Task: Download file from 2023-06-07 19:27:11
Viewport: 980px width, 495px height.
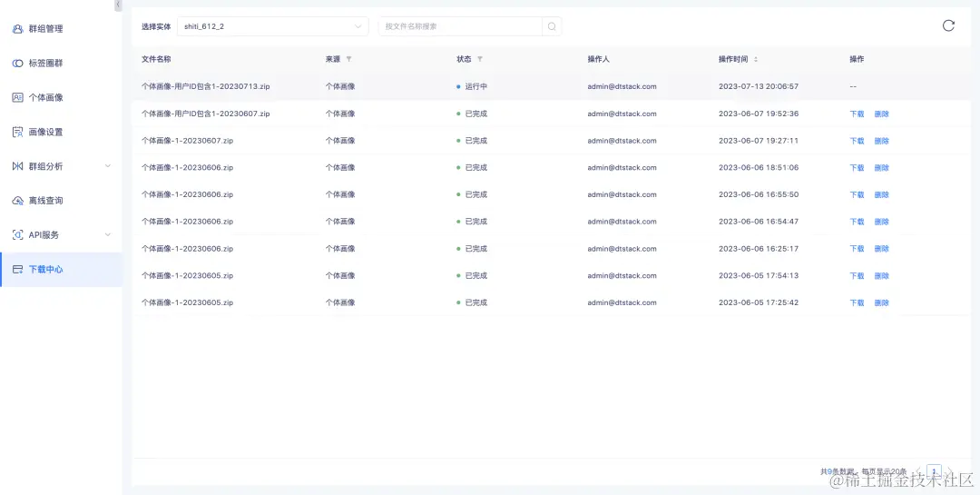Action: 857,141
